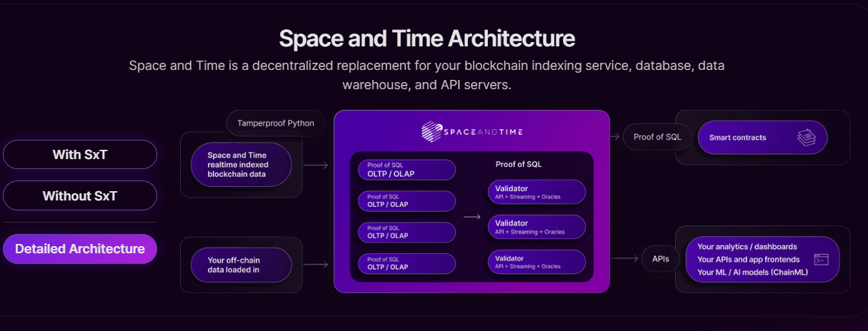Click Your off-chain data loaded in box
This screenshot has width=868, height=331.
pos(241,265)
